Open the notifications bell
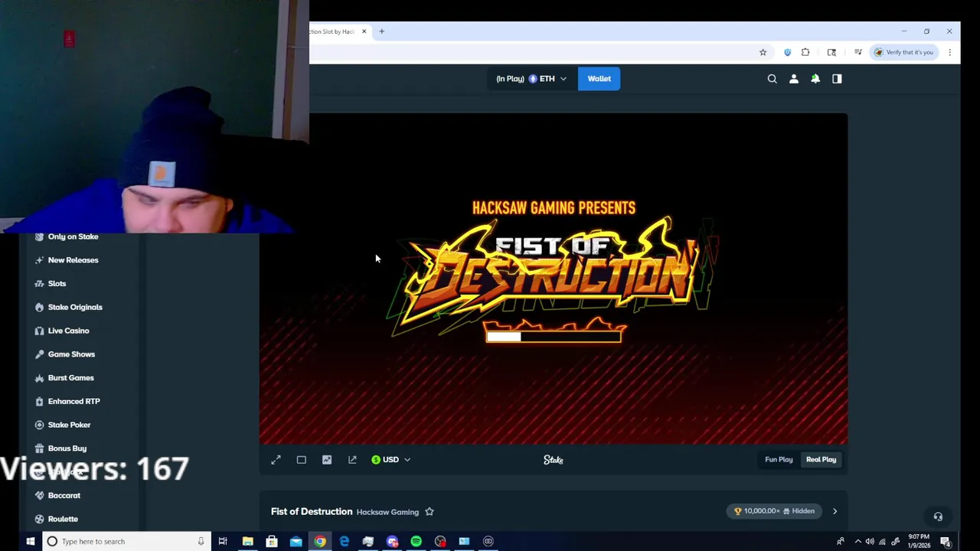 [x=815, y=79]
